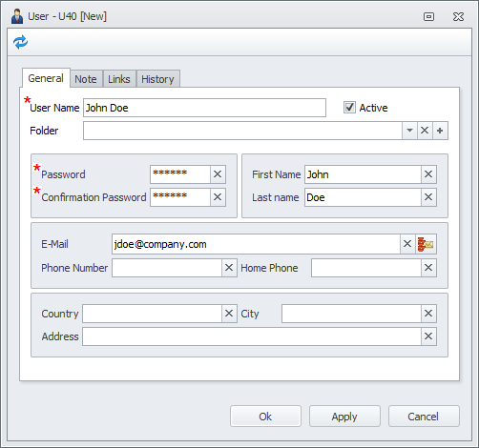The height and width of the screenshot is (448, 479).
Task: Add a new folder with plus icon
Action: pyautogui.click(x=440, y=131)
